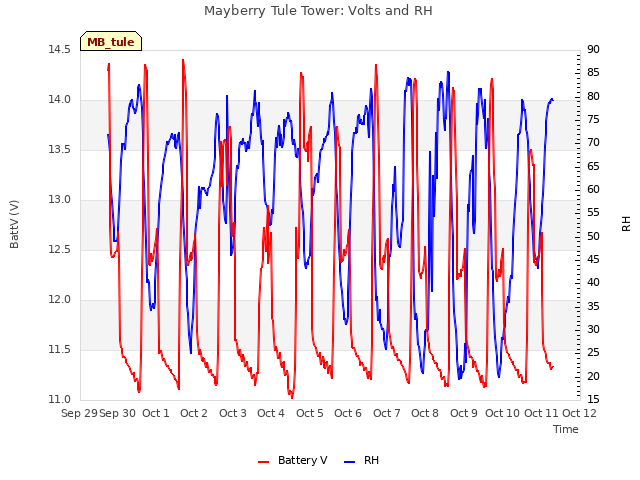Viewport: 640px width, 480px height.
Task: Click the RH right axis label
Action: (x=626, y=224)
